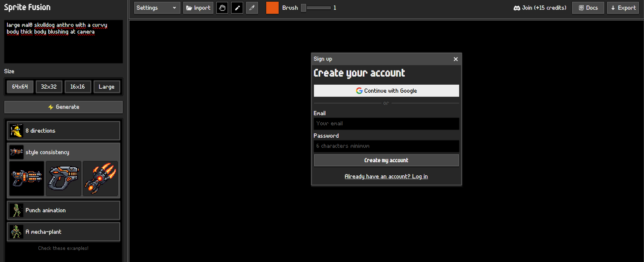Close the Sign up dialog
This screenshot has height=262, width=644.
point(456,59)
